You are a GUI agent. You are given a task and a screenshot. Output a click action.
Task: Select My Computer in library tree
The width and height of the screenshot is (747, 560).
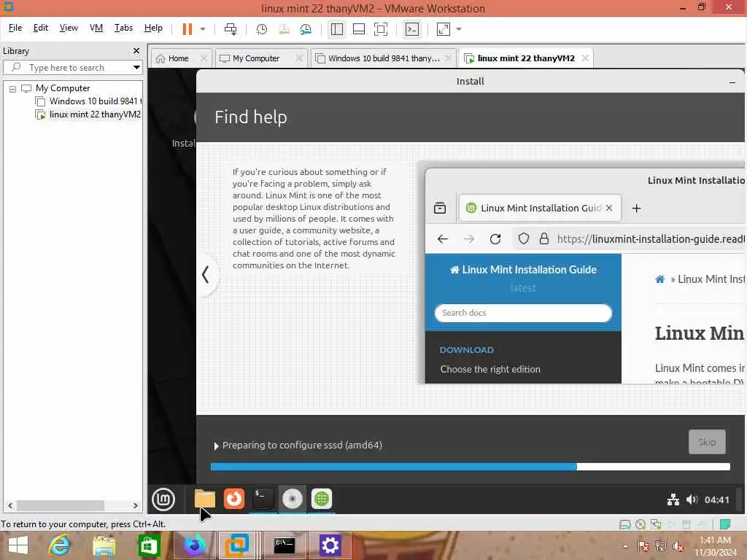[63, 88]
